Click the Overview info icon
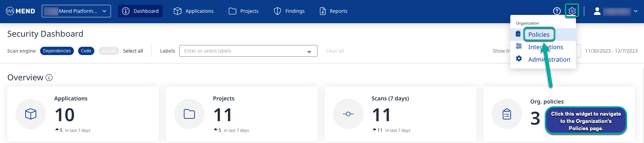 point(49,78)
